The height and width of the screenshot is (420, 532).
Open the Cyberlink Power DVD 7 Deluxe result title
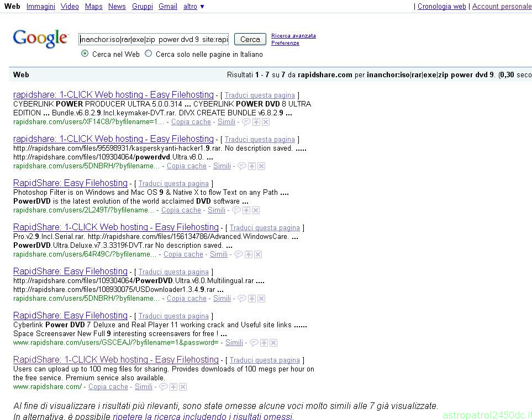(70, 315)
